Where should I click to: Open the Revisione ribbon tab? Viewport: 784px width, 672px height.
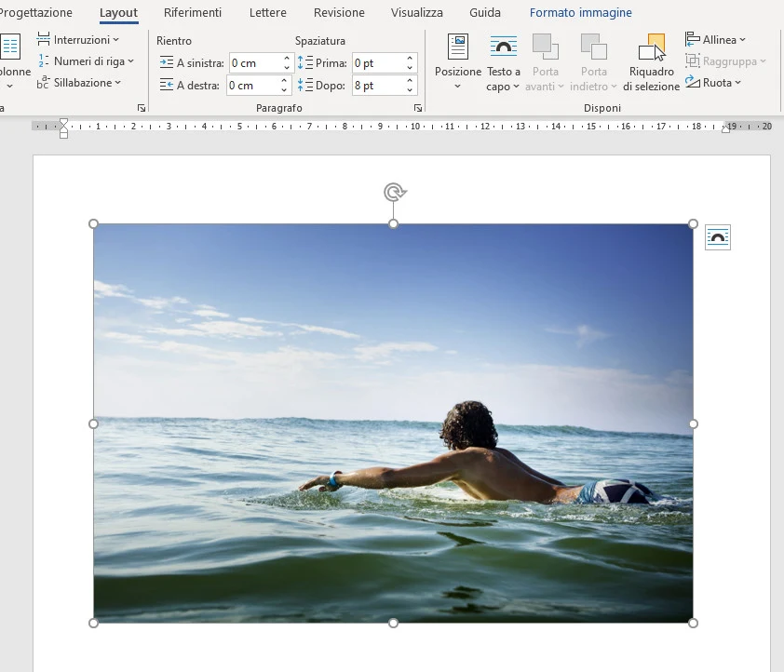tap(339, 13)
